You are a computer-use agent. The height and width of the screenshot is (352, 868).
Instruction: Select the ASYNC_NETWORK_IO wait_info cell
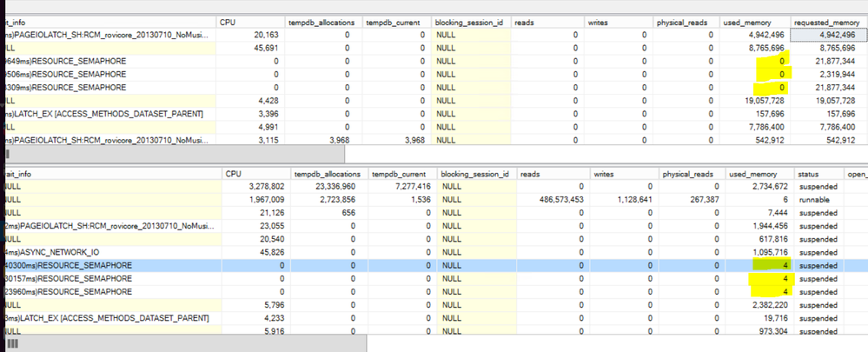pos(112,252)
